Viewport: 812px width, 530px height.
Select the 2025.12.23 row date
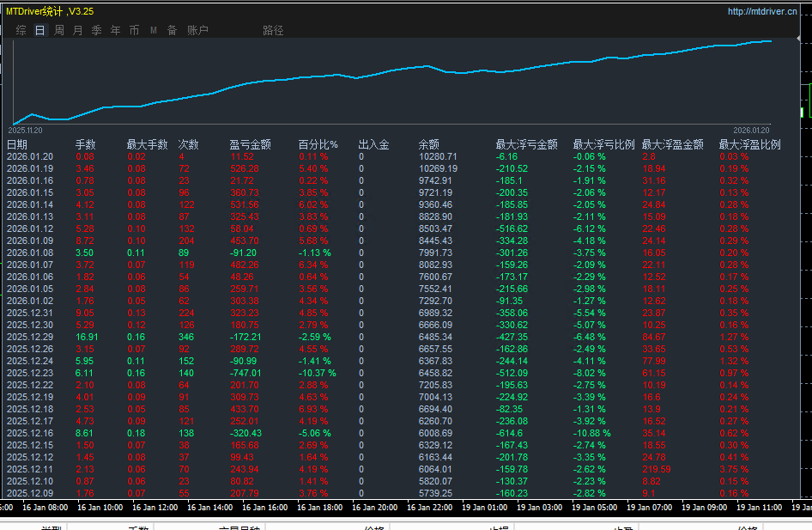coord(30,373)
